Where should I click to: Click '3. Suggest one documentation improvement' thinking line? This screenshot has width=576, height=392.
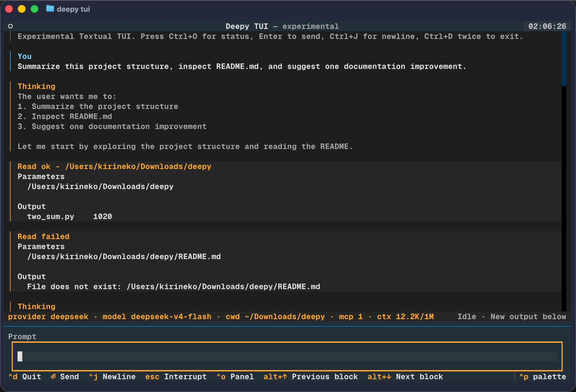pos(112,126)
